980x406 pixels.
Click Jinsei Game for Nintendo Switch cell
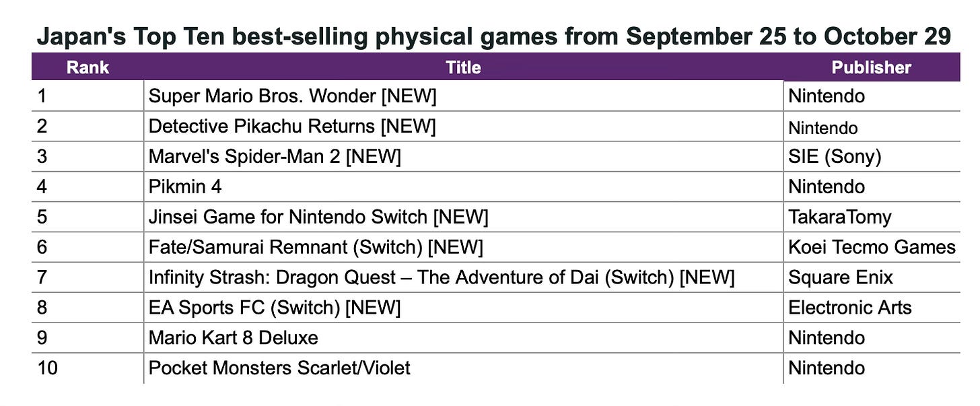tap(318, 217)
